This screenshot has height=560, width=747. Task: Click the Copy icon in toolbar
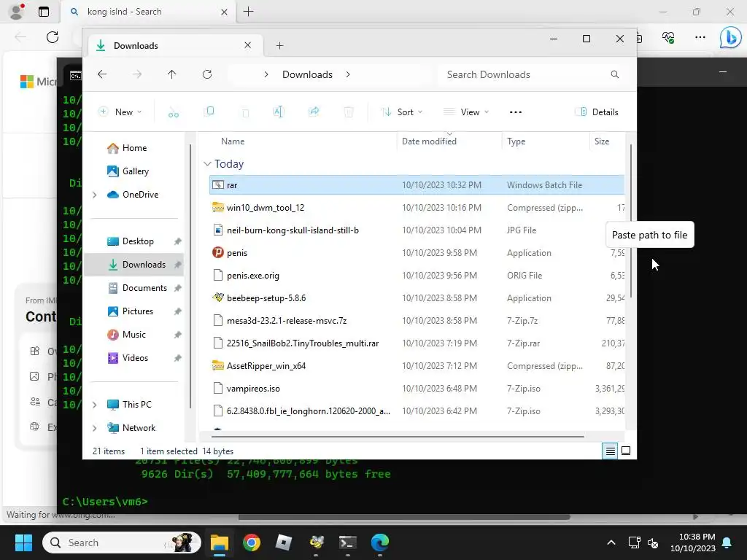pyautogui.click(x=209, y=112)
